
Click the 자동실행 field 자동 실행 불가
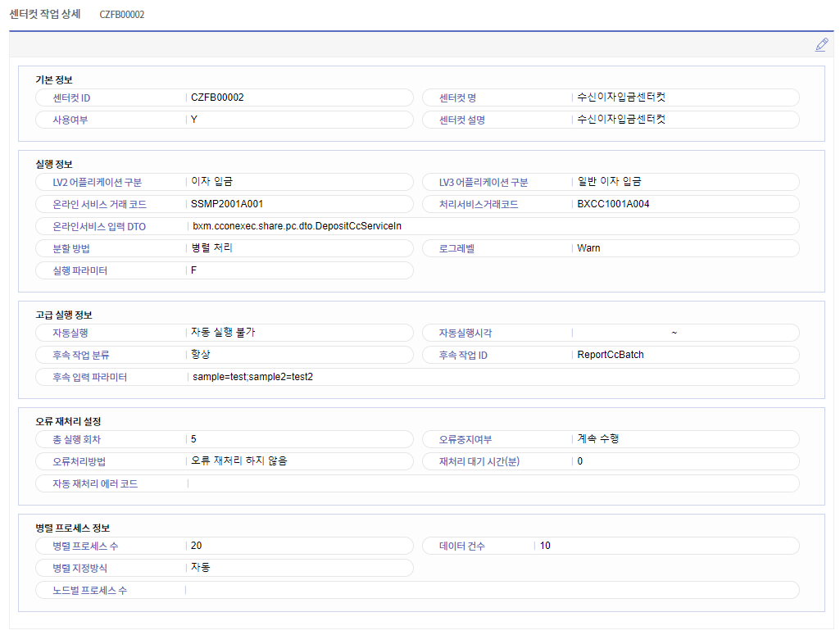[x=225, y=333]
